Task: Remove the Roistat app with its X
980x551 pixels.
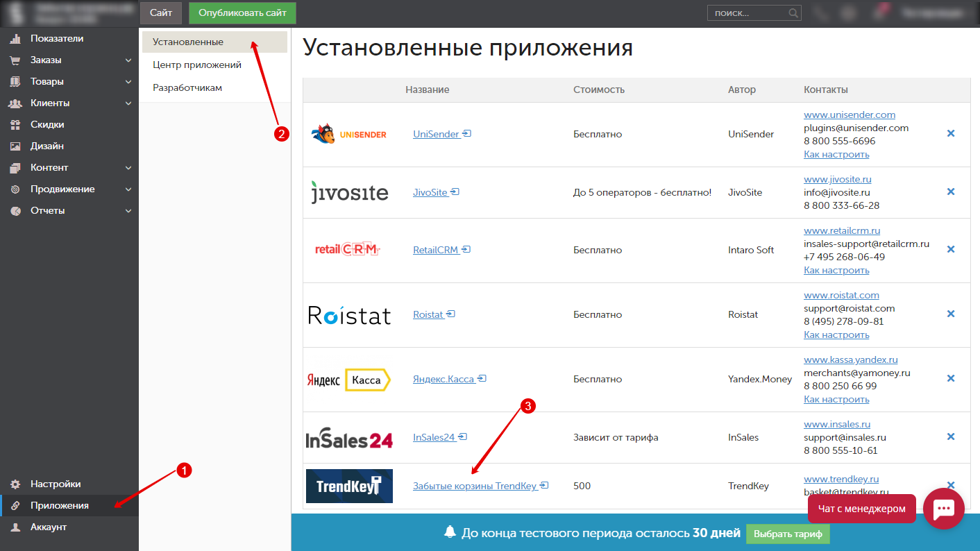Action: click(x=951, y=314)
